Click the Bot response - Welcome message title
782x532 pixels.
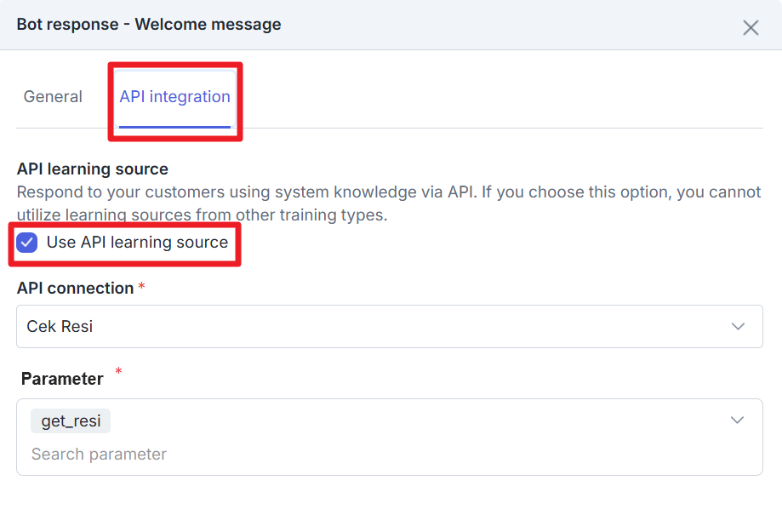coord(149,25)
